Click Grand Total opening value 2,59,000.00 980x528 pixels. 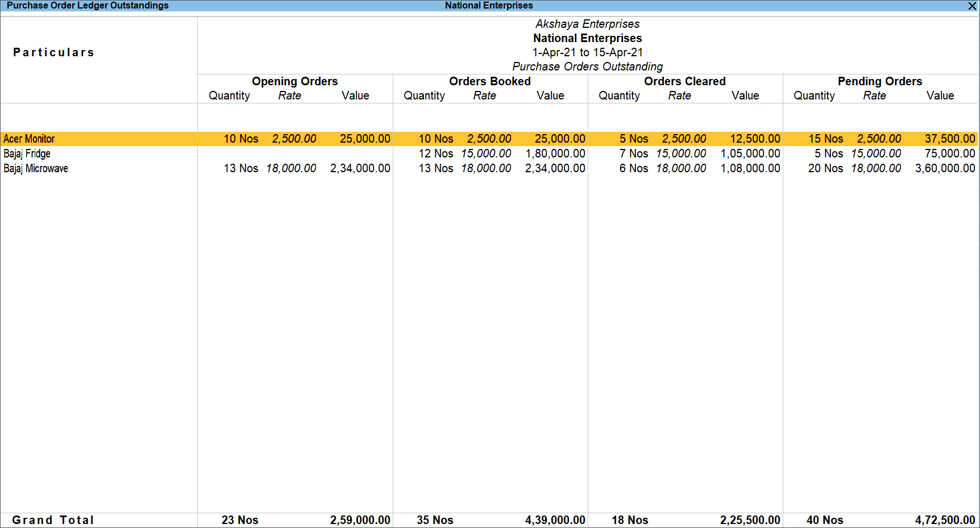(360, 520)
